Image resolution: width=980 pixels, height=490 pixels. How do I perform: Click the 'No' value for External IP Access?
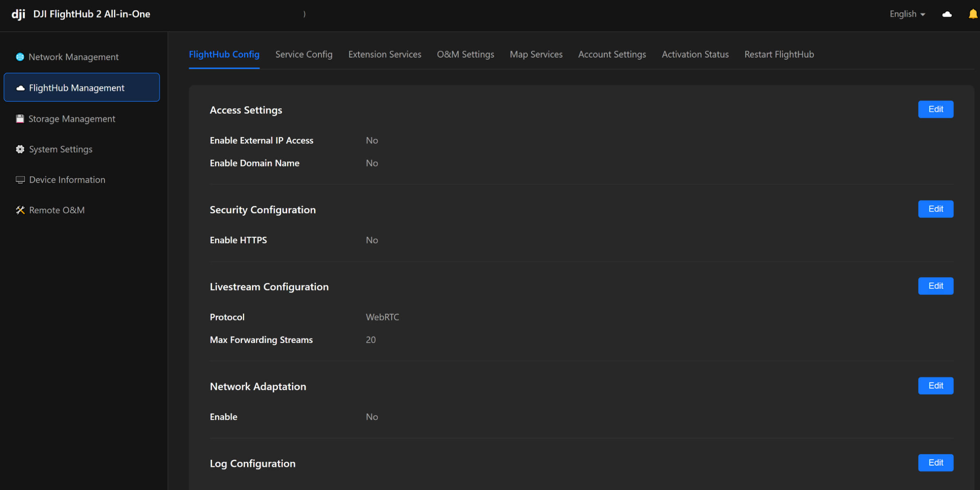point(372,140)
